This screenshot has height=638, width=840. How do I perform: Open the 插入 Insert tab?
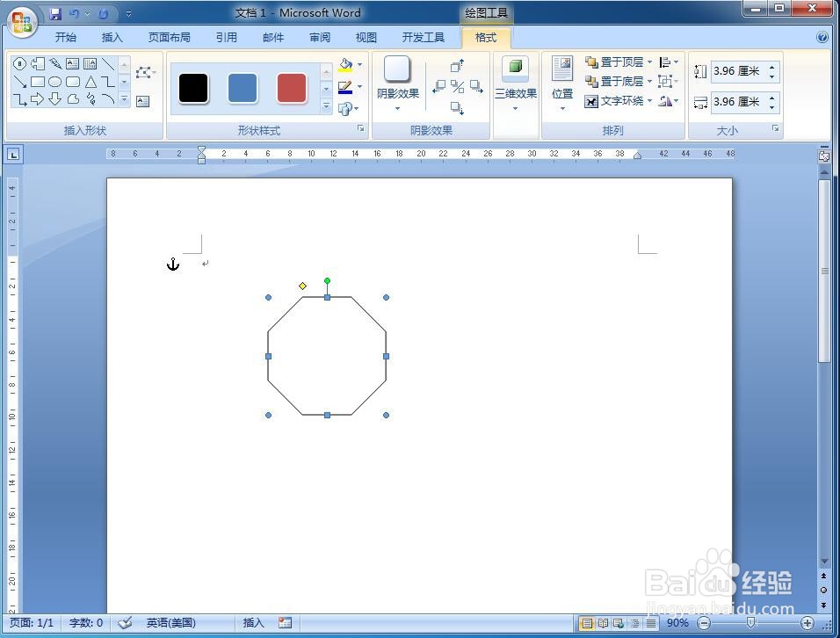(x=112, y=37)
